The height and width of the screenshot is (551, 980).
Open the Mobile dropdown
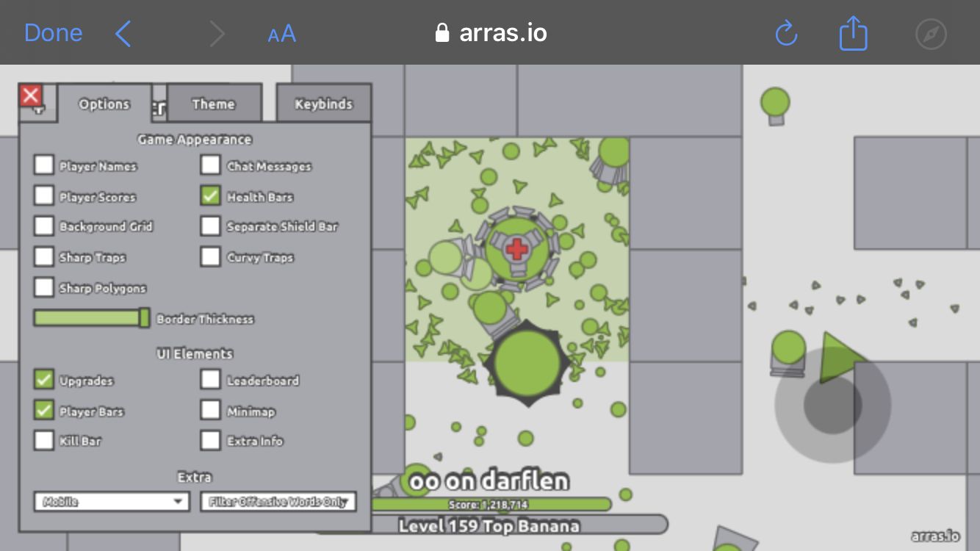(x=110, y=502)
